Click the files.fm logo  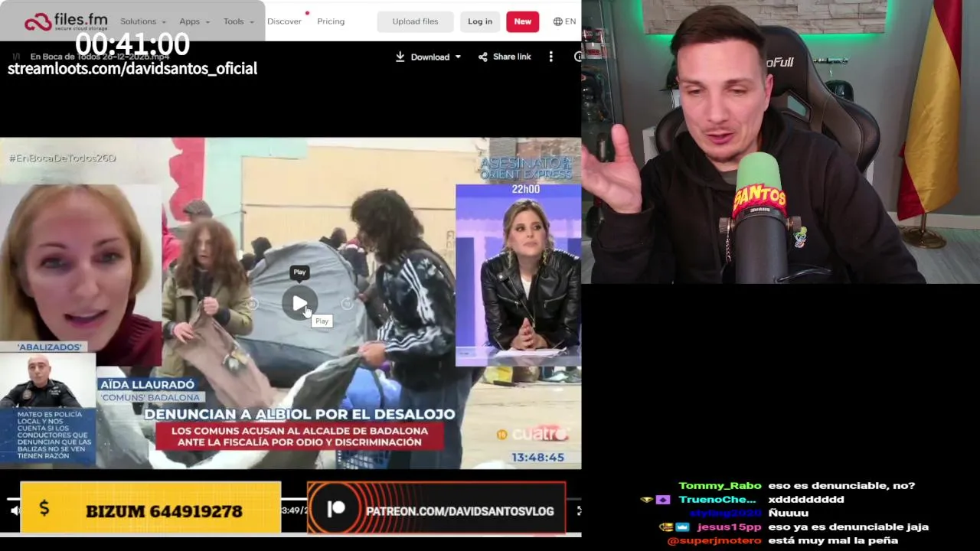pos(65,21)
